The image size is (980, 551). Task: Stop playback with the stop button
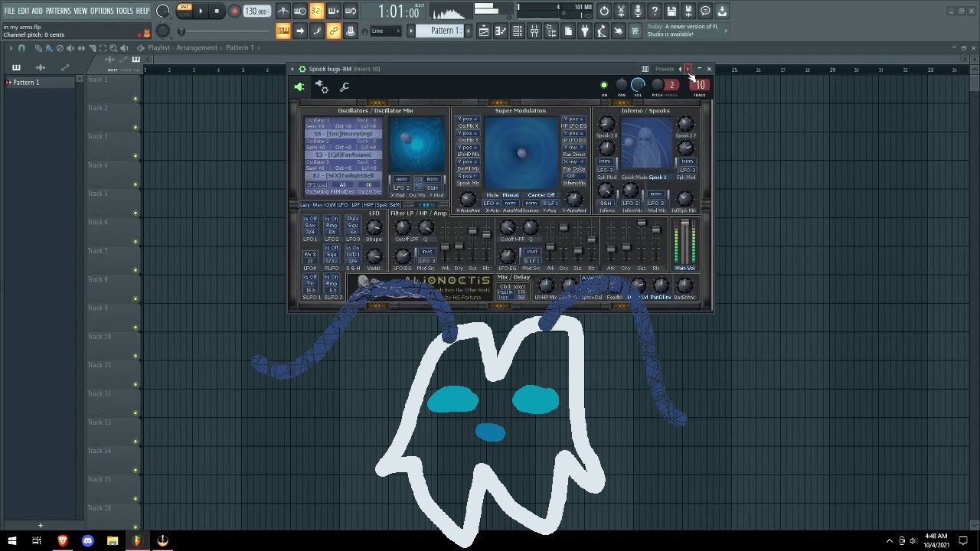217,11
